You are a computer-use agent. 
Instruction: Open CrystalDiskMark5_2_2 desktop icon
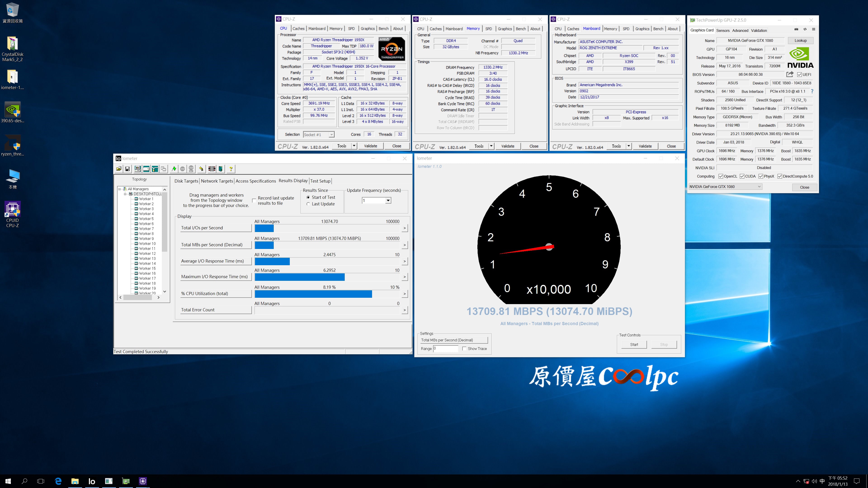[x=12, y=49]
